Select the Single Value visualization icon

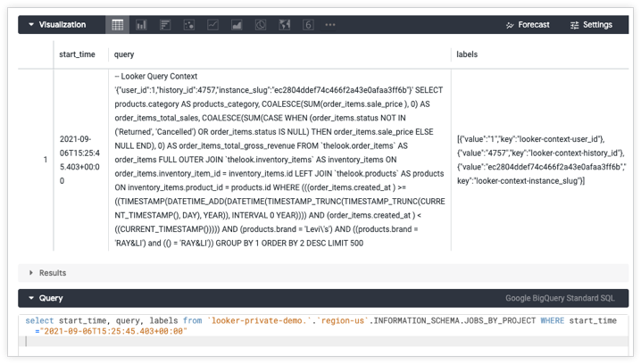pyautogui.click(x=308, y=25)
